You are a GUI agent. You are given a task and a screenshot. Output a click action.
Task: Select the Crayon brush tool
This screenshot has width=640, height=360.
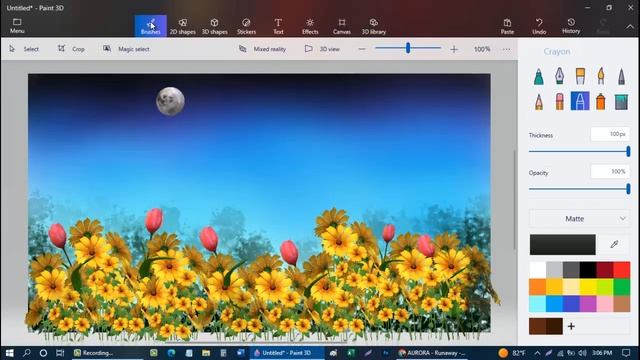click(x=580, y=101)
